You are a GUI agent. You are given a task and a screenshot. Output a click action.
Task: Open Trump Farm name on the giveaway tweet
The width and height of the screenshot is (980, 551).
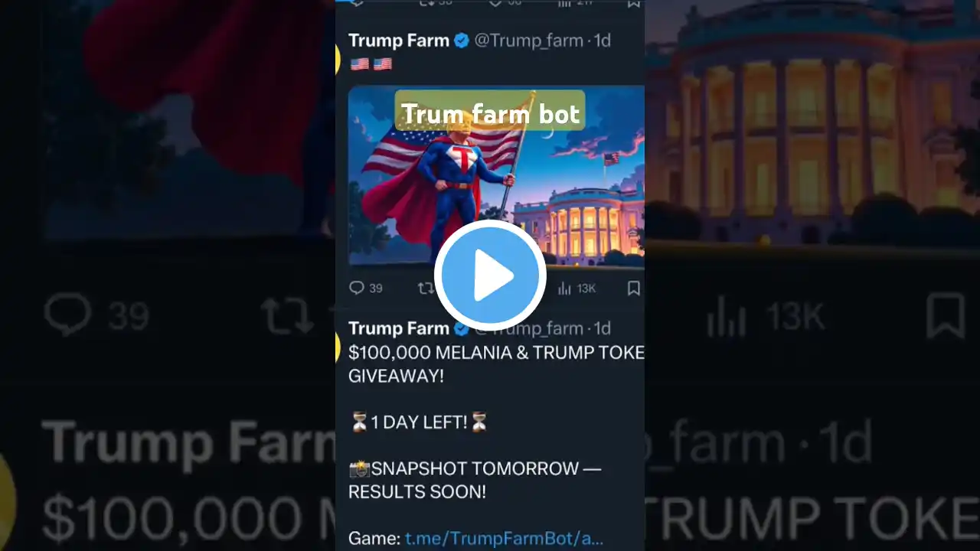(x=399, y=328)
